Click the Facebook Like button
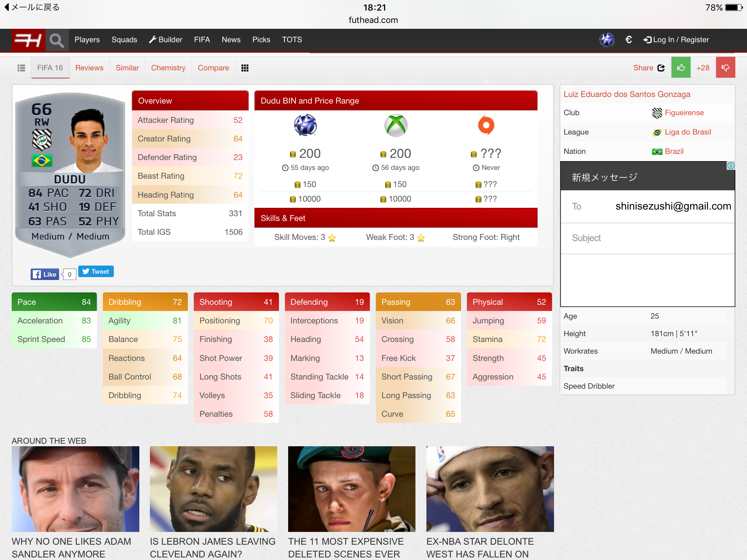Image resolution: width=747 pixels, height=560 pixels. click(44, 274)
